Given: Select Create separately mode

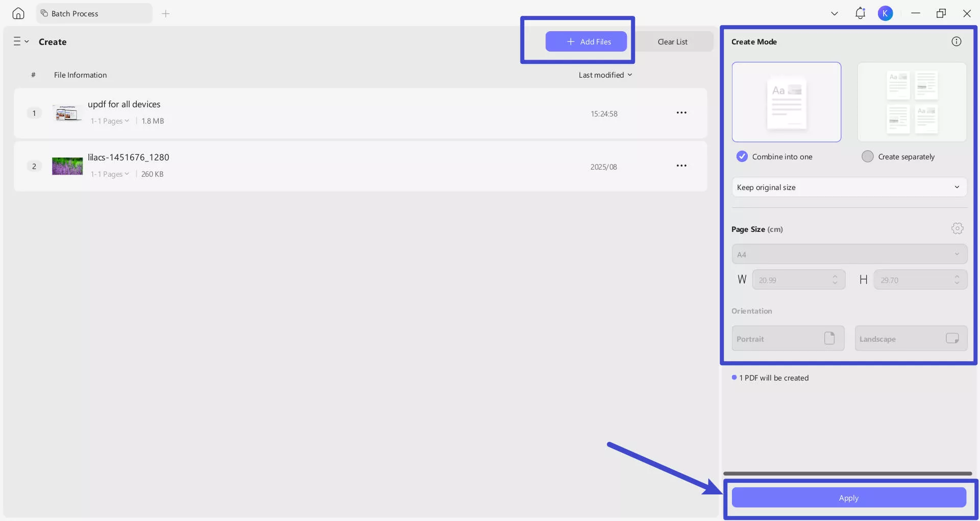Looking at the screenshot, I should tap(868, 156).
